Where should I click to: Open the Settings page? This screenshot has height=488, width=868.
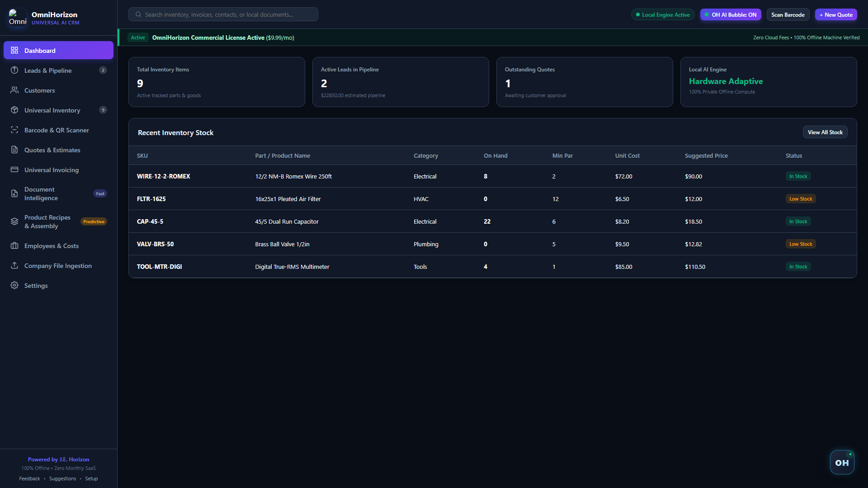tap(58, 285)
